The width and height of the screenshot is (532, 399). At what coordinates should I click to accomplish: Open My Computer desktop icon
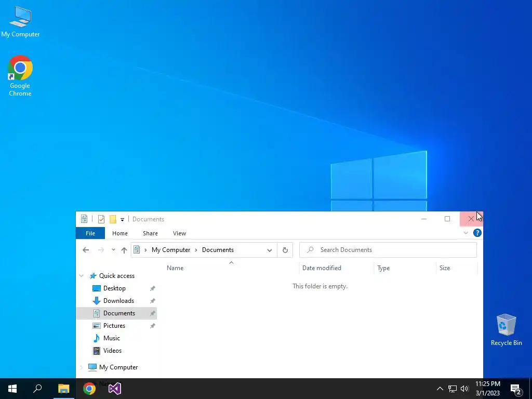click(x=20, y=22)
